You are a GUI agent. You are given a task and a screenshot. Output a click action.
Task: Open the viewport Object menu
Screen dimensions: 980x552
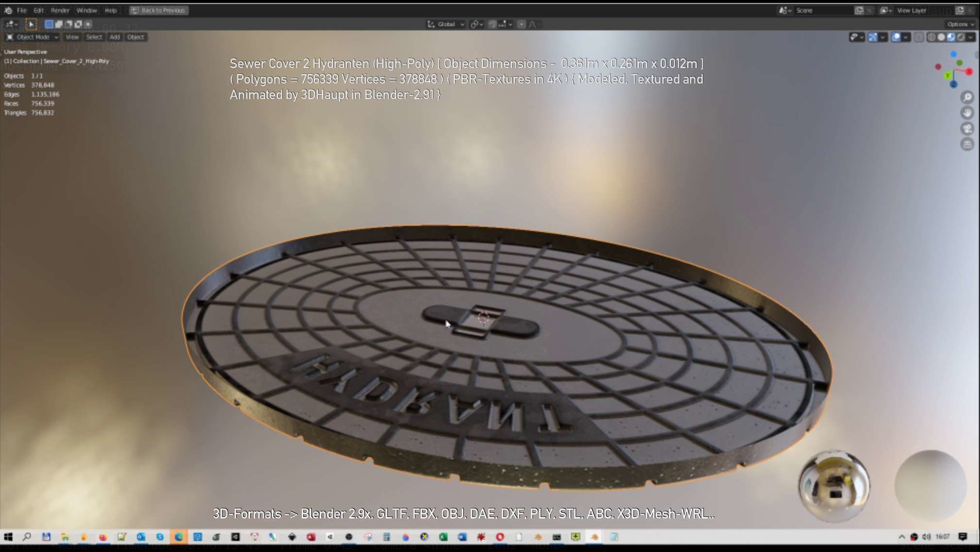coord(135,37)
